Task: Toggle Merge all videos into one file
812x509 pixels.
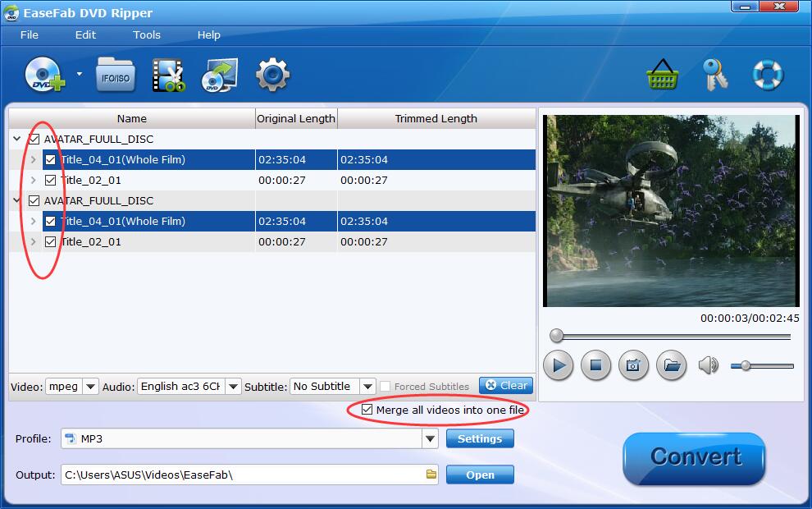Action: 367,410
